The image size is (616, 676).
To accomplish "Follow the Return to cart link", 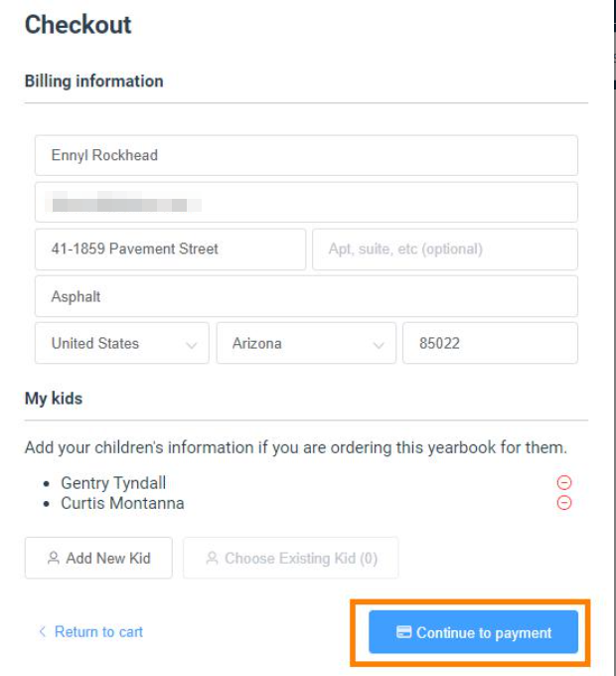I will (x=98, y=632).
